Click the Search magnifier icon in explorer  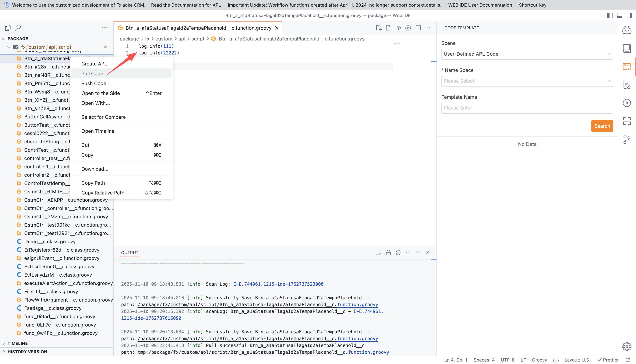(18, 28)
